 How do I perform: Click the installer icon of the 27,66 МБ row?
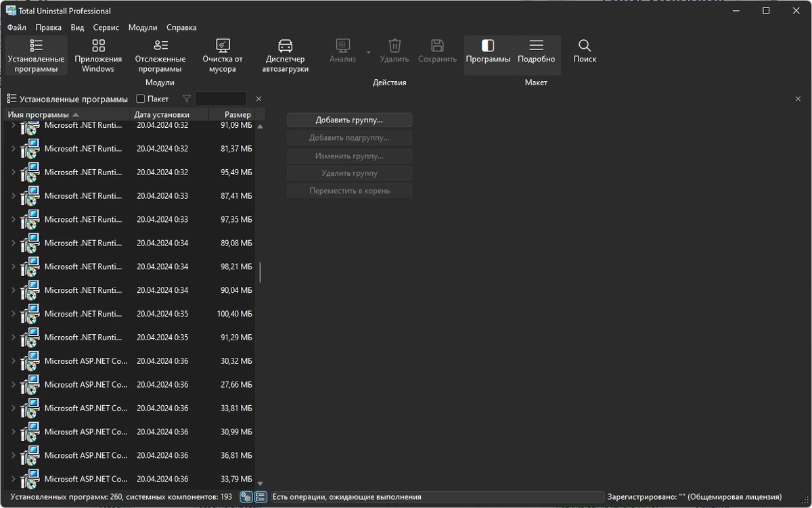pos(30,385)
